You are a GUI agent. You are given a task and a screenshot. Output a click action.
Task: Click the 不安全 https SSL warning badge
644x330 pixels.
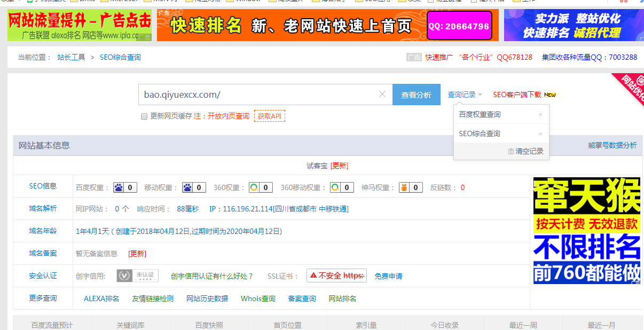pos(336,276)
